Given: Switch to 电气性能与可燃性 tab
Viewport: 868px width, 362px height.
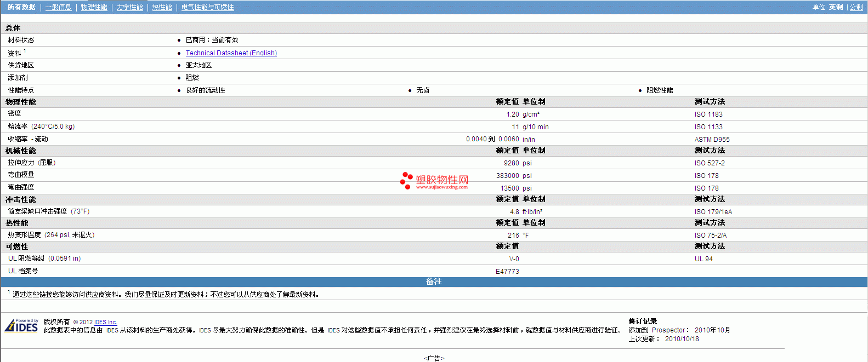Looking at the screenshot, I should coord(207,7).
